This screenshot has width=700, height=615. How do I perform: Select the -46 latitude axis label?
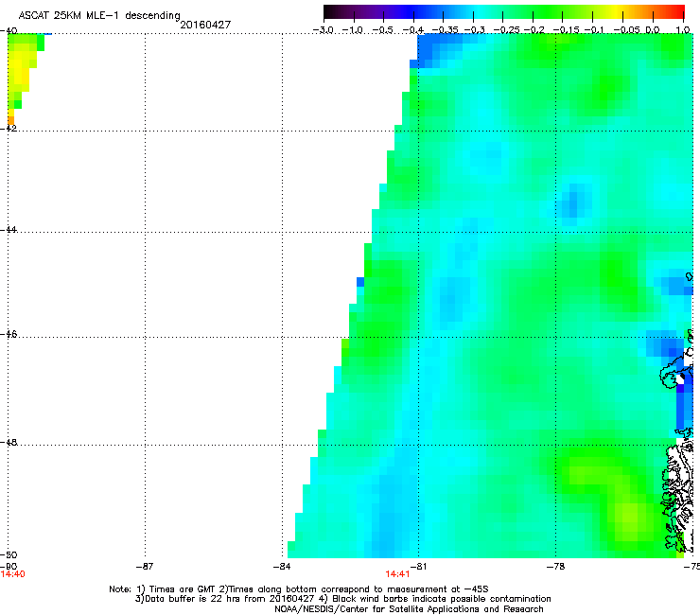pos(9,335)
